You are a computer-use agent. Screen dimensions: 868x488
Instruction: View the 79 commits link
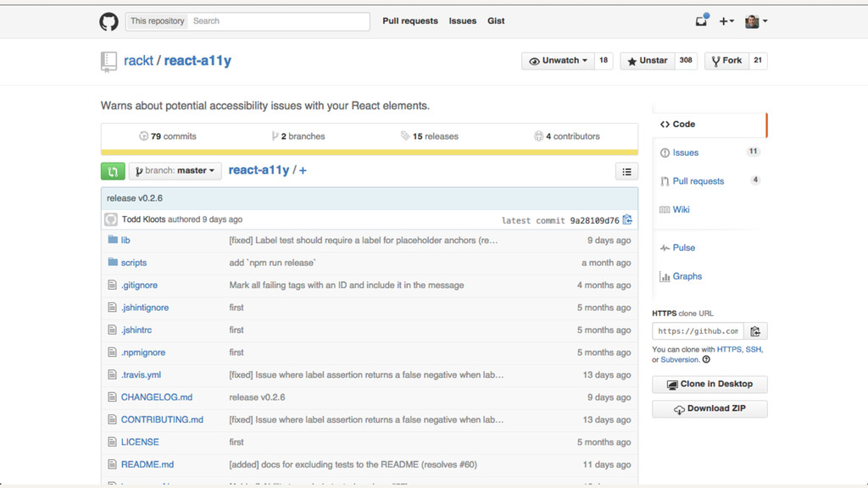[x=168, y=136]
